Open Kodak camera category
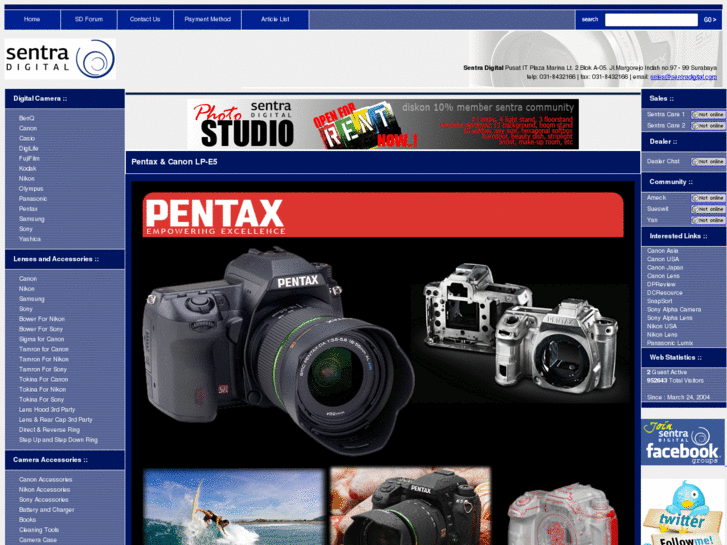This screenshot has width=727, height=545. (x=27, y=169)
